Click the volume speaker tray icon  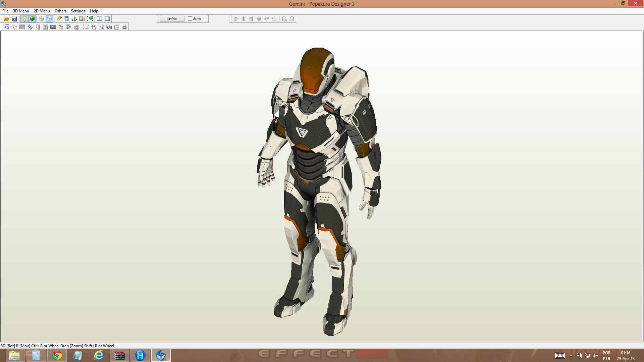pyautogui.click(x=595, y=356)
